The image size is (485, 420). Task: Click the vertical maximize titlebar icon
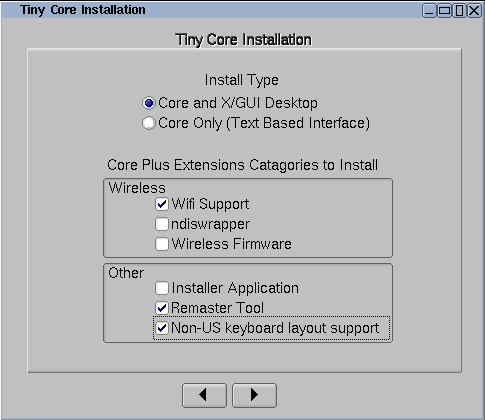point(459,10)
